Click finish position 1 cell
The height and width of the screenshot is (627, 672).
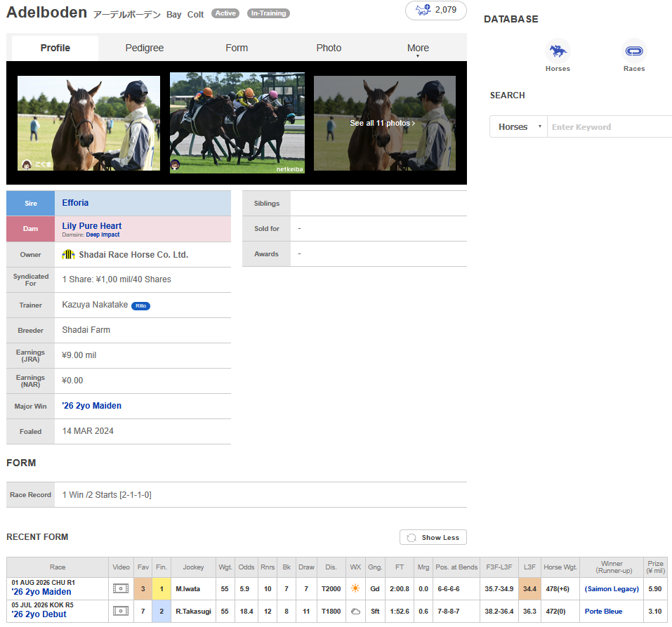(161, 589)
